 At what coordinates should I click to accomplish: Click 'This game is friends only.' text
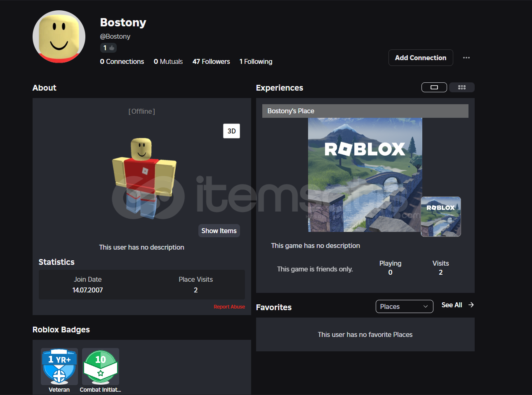(x=315, y=269)
